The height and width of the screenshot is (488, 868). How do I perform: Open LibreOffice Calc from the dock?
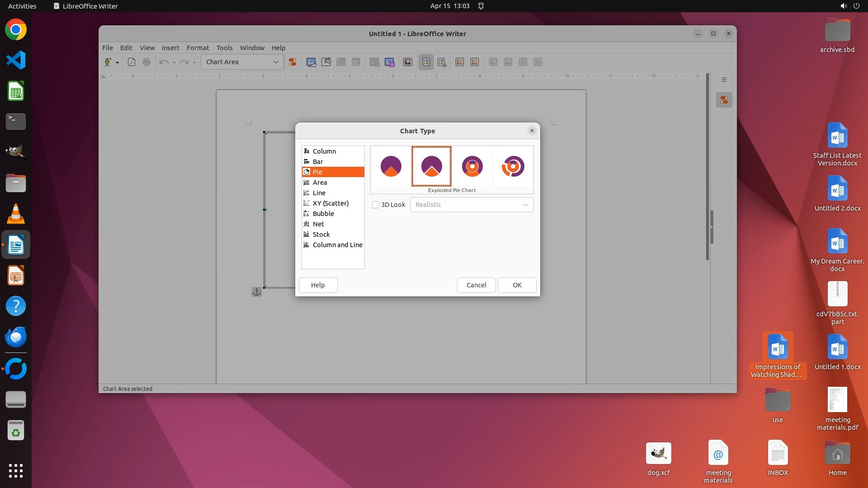[x=16, y=92]
